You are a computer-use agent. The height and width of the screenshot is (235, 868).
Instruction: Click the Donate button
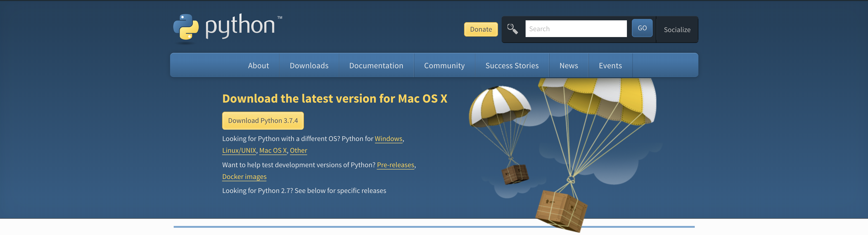481,29
